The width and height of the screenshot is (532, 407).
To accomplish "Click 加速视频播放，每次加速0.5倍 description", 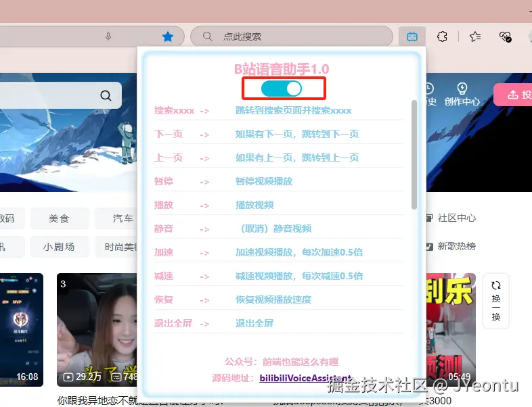I will pos(299,252).
